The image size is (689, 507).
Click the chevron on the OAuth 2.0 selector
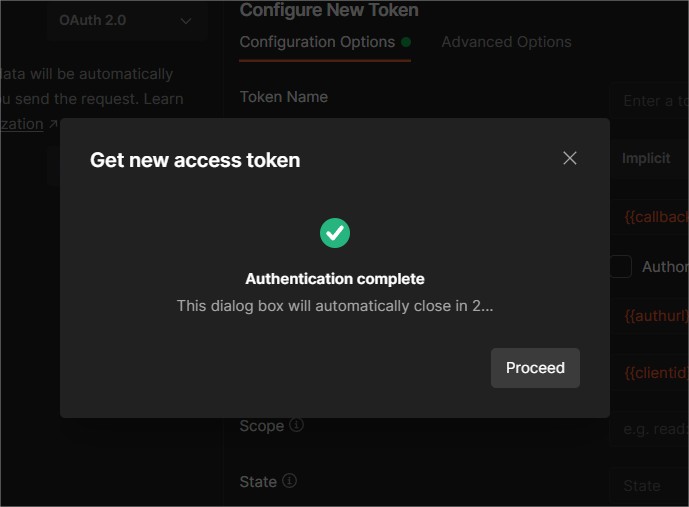point(186,21)
